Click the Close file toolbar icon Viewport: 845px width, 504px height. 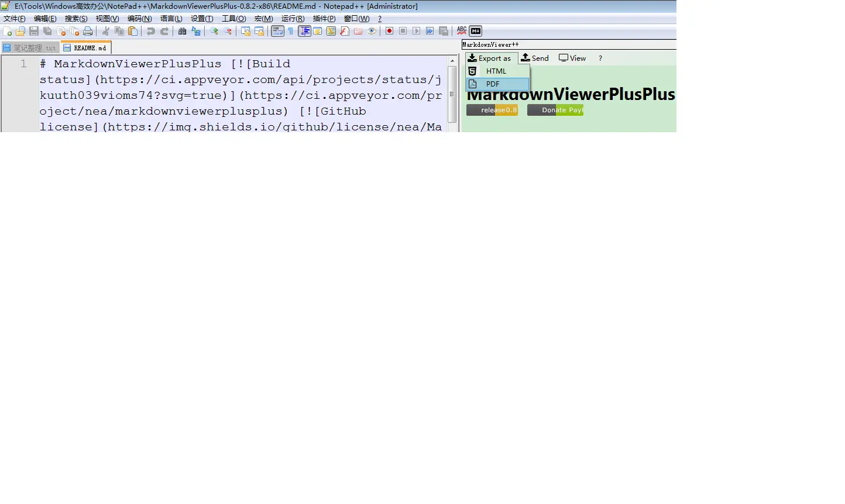[x=61, y=31]
